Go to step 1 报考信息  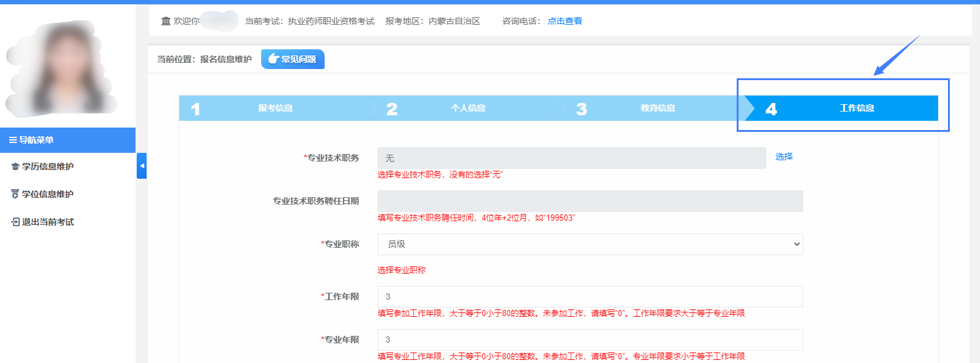coord(275,108)
